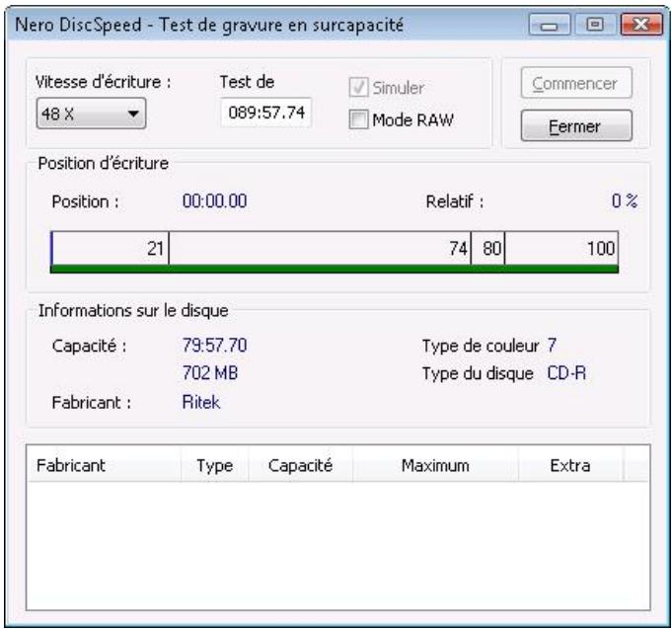672x629 pixels.
Task: Click the Type de couleur value 7
Action: (552, 346)
